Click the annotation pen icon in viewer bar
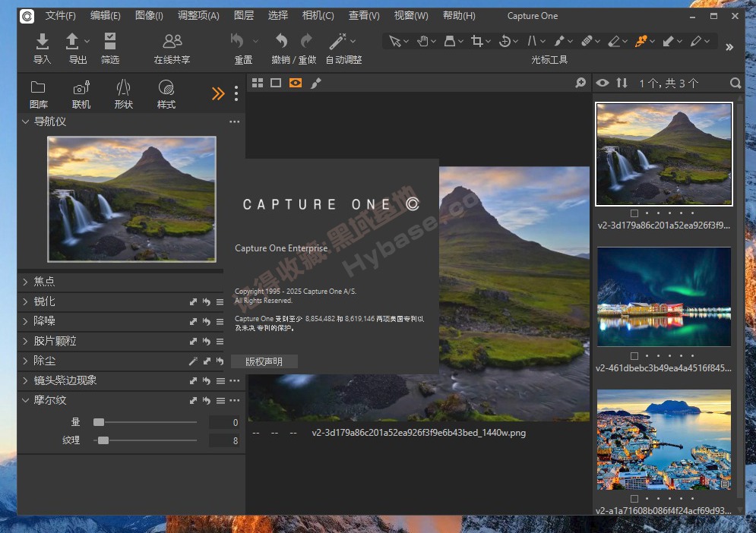756x533 pixels. pos(316,83)
